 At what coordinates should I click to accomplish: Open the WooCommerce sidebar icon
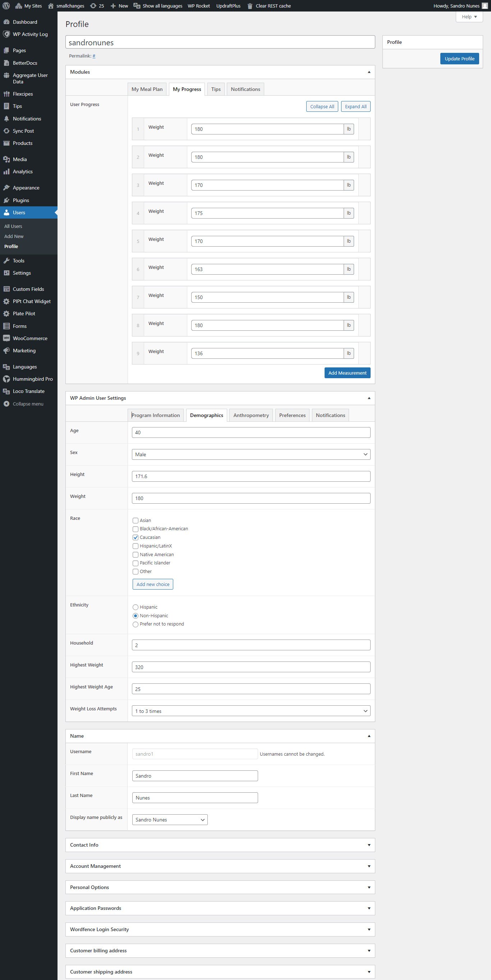tap(6, 338)
